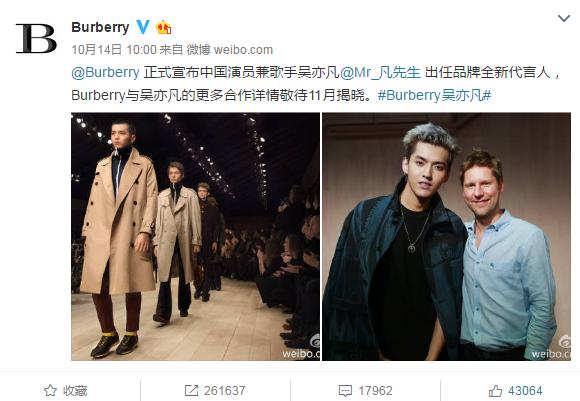The image size is (580, 401).
Task: Click the comment bubble icon
Action: pos(345,391)
